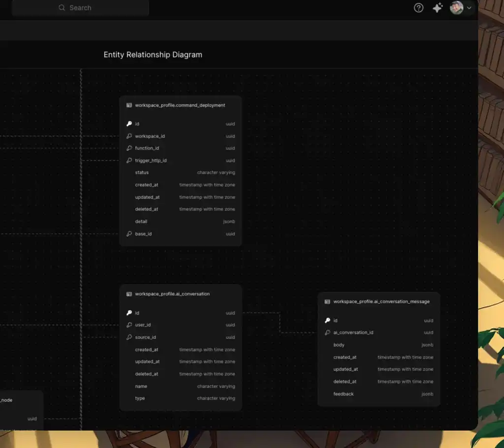Click the key icon next to ai_conversation_id

pos(327,333)
